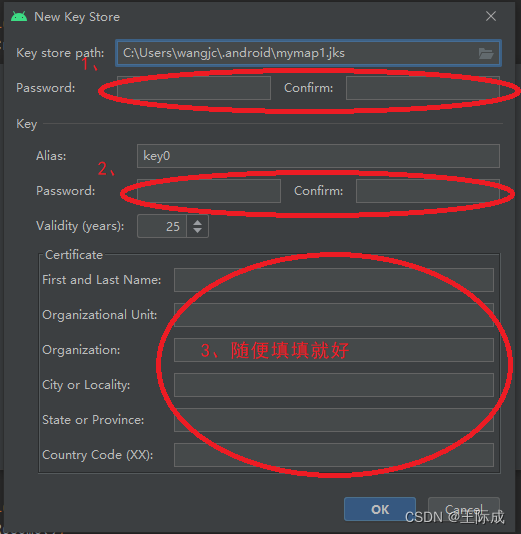Confirm with the OK button
The height and width of the screenshot is (534, 521).
[380, 509]
